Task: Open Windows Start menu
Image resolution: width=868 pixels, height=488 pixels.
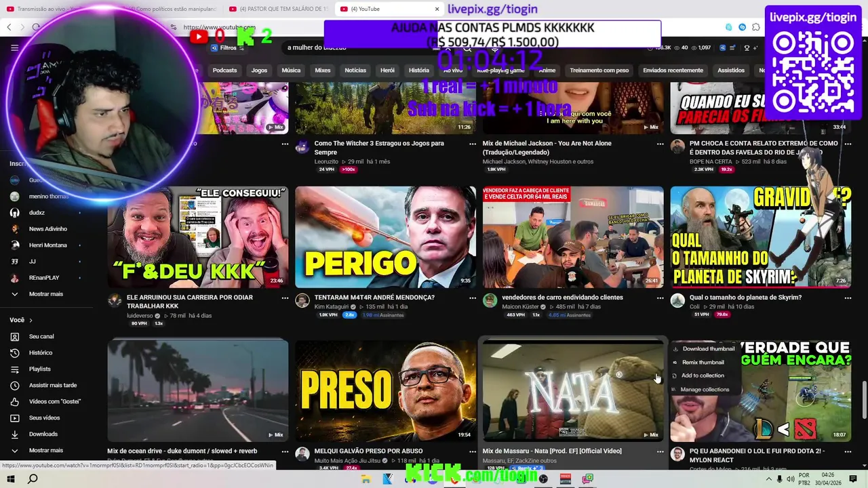Action: (11, 479)
